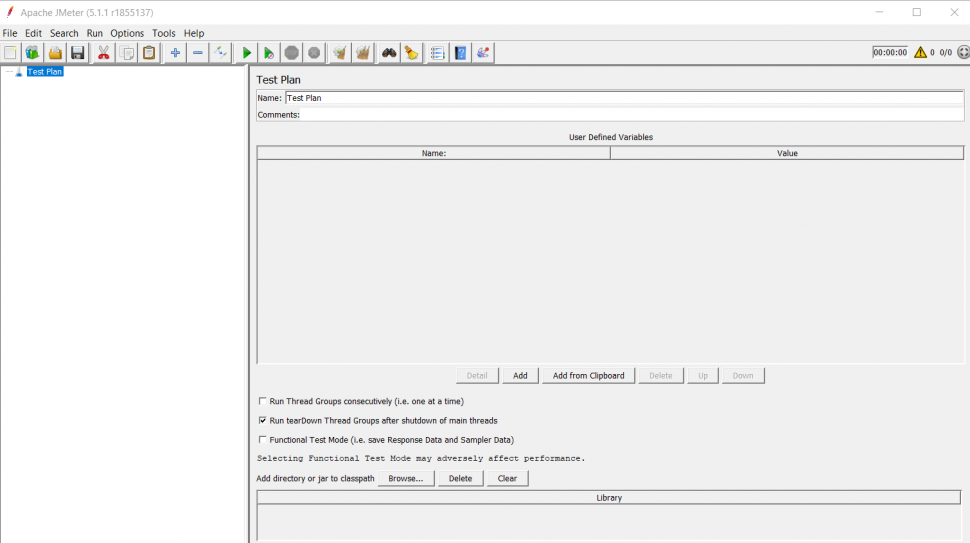Uncheck Run tearDown Thread Groups option
970x543 pixels.
click(x=262, y=420)
